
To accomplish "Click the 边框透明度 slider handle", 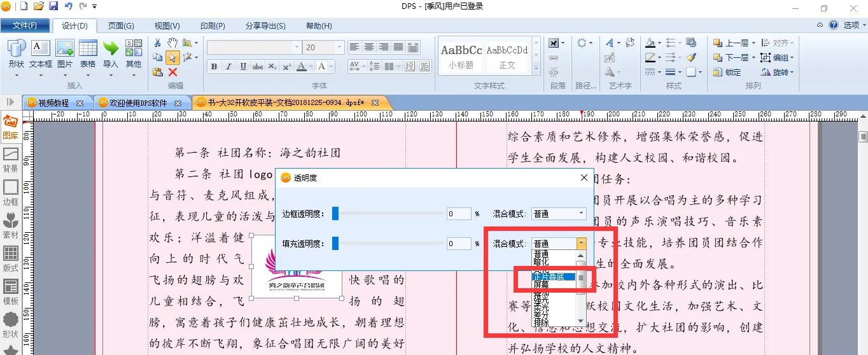I will [335, 214].
